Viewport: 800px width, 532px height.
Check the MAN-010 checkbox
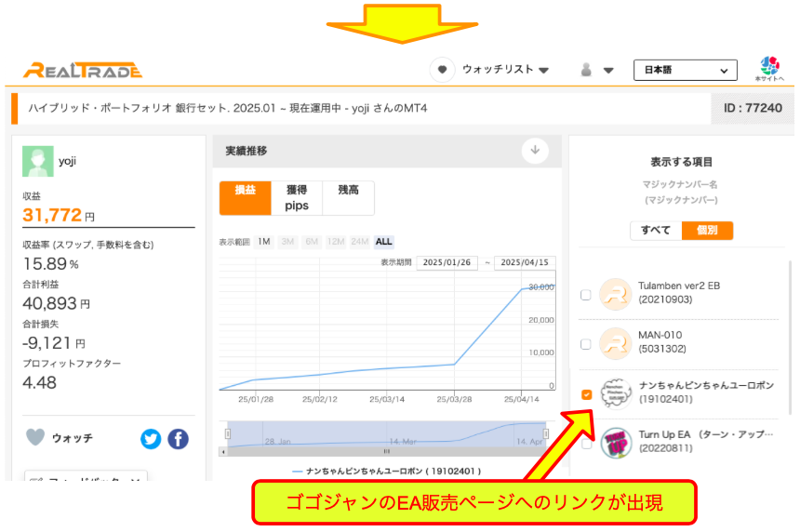586,344
